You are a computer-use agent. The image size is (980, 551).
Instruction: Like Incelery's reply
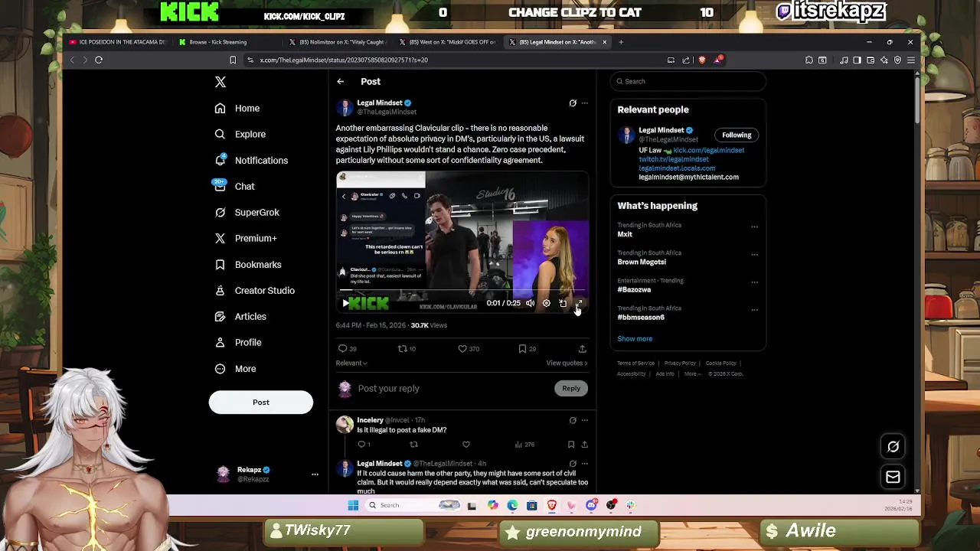pos(465,445)
